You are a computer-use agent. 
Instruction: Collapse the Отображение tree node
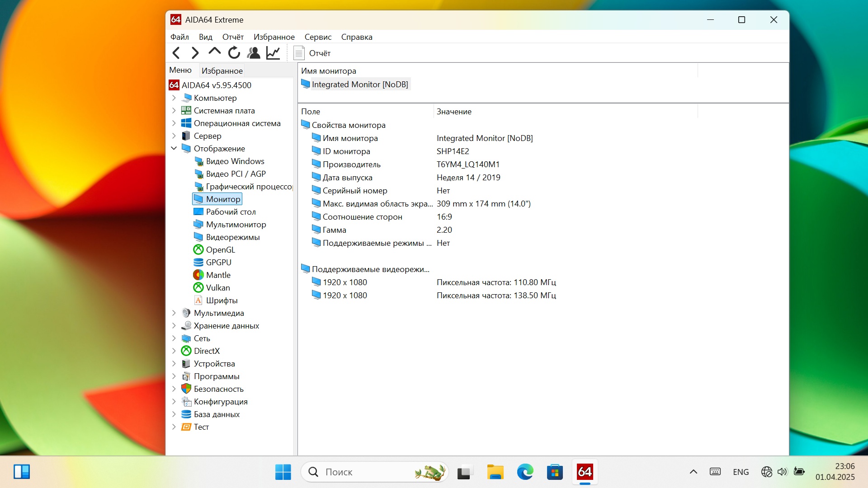tap(174, 148)
